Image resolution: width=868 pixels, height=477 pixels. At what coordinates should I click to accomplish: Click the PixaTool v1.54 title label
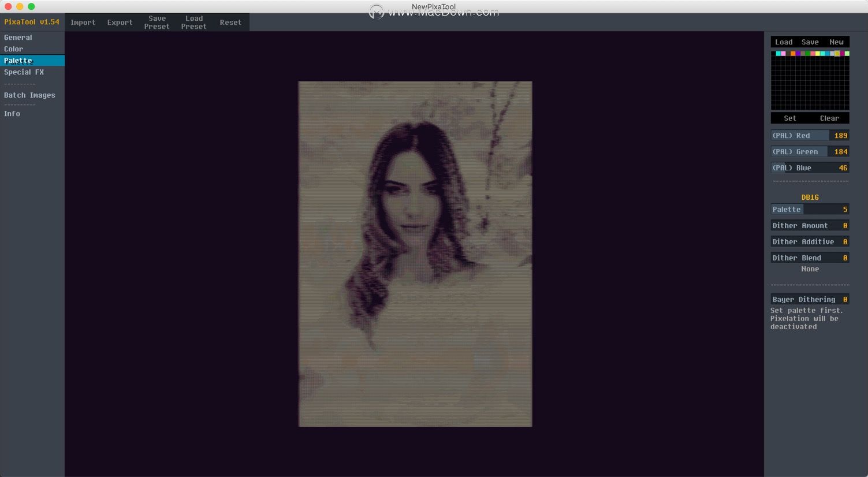tap(32, 22)
